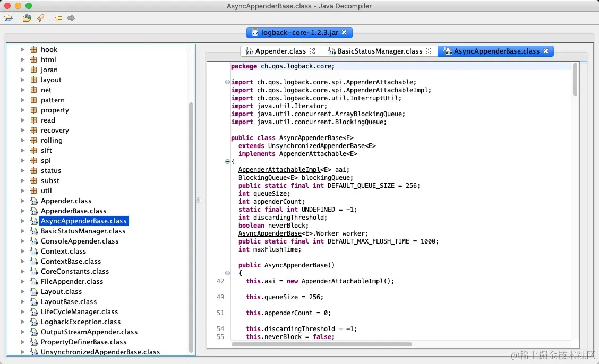Click the Context.class file icon
Image resolution: width=599 pixels, height=364 pixels.
33,252
